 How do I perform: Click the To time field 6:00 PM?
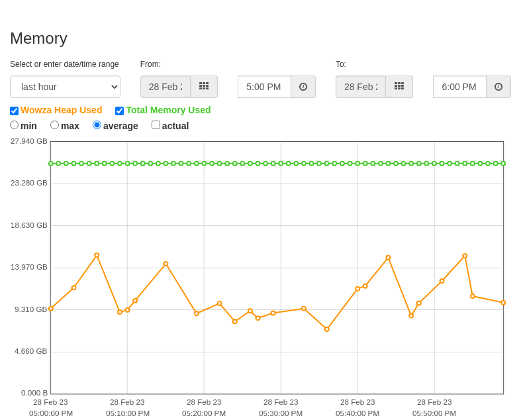click(x=460, y=87)
